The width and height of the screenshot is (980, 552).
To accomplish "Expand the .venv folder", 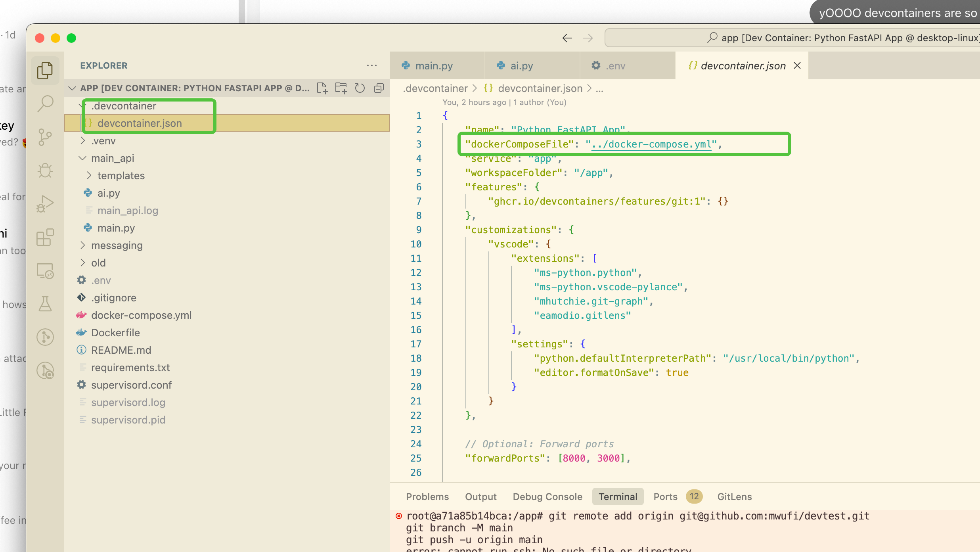I will pyautogui.click(x=103, y=141).
